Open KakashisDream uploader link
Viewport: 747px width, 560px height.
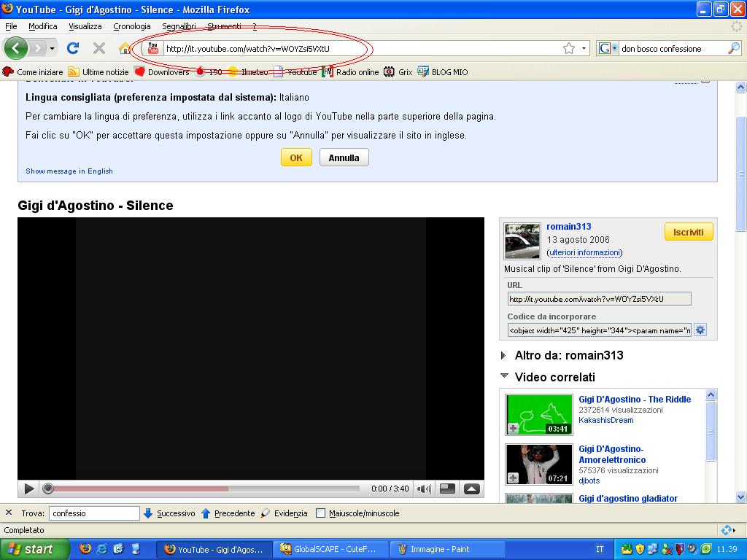606,420
